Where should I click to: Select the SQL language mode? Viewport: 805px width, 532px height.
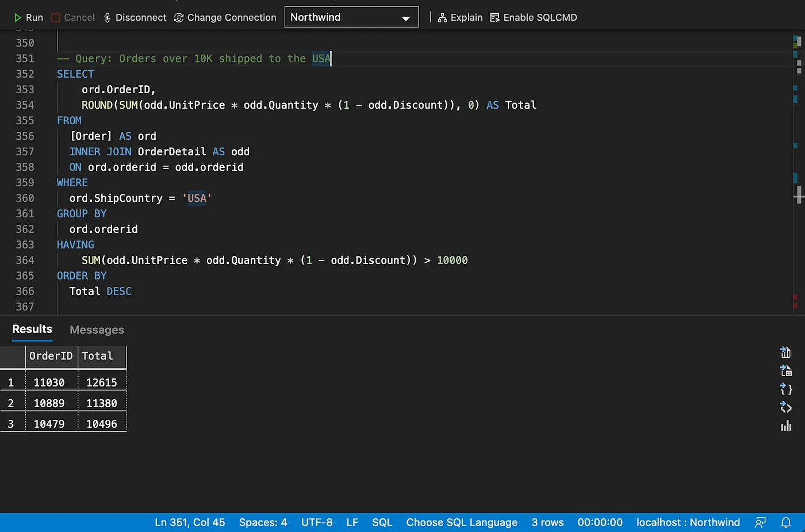coord(382,522)
